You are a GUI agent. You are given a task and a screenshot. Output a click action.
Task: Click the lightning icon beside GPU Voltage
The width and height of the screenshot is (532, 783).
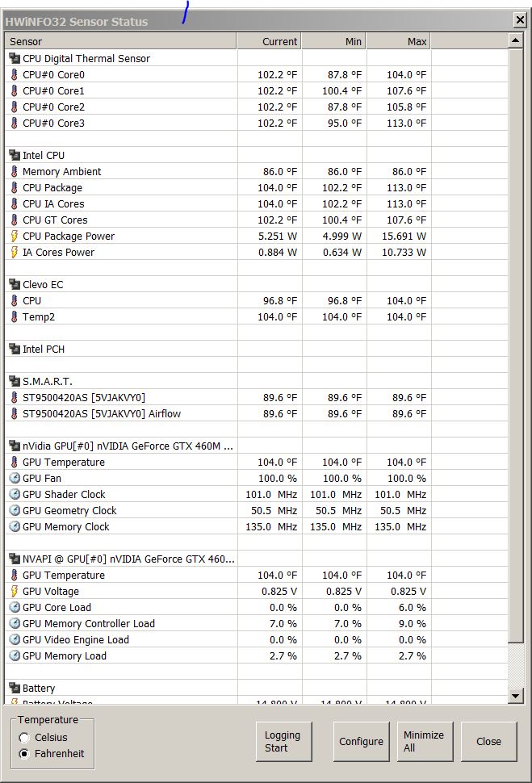(14, 591)
